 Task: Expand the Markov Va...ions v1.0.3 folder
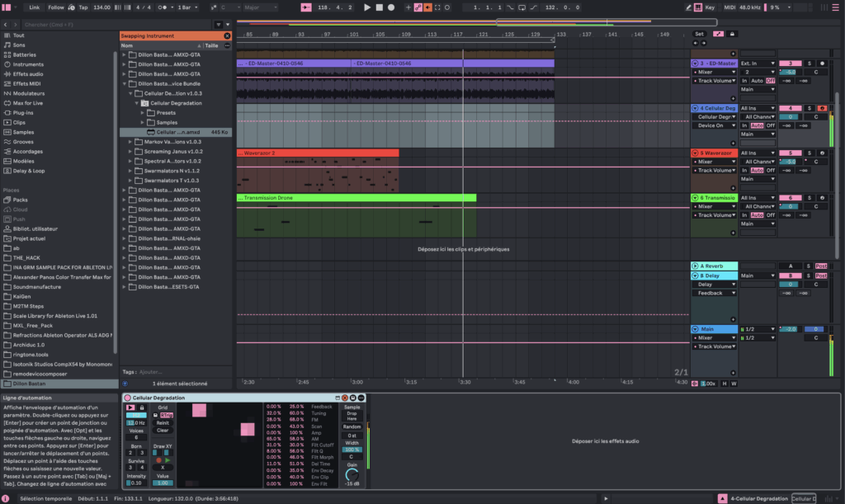pyautogui.click(x=130, y=142)
